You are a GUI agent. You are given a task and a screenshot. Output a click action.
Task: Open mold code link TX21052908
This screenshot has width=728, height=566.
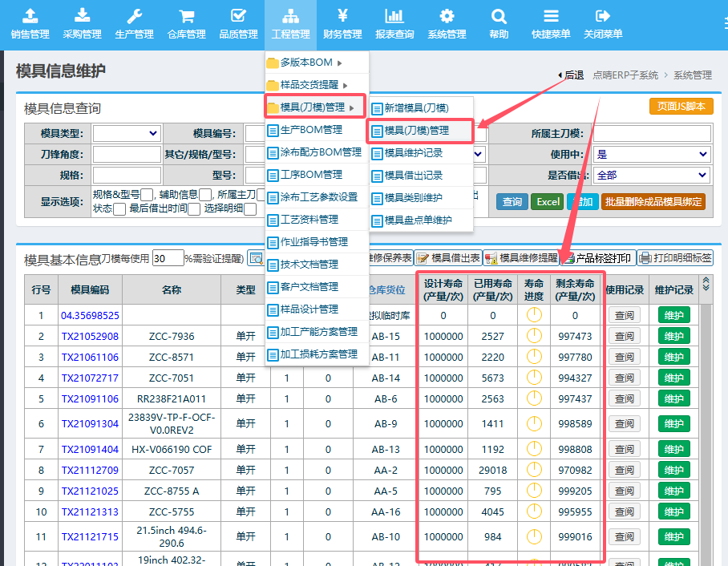[x=90, y=336]
